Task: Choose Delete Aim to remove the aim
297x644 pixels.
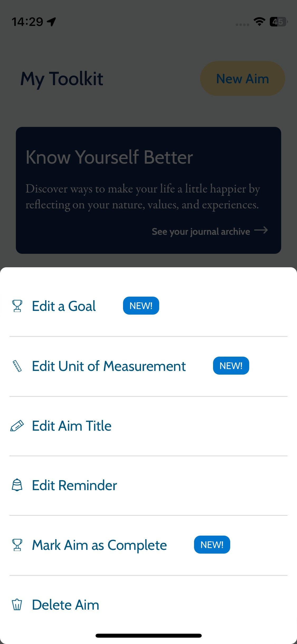Action: pos(65,605)
